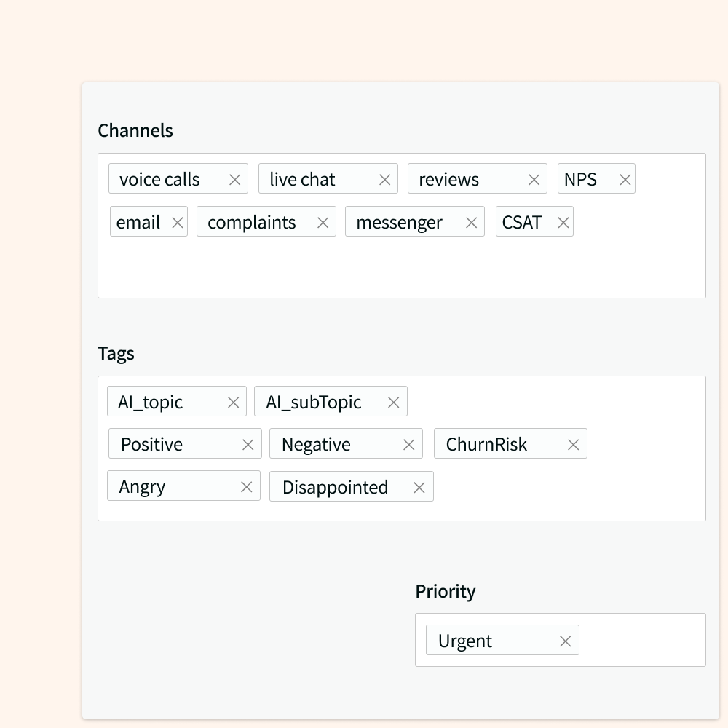Viewport: 728px width, 728px height.
Task: Remove the AI_topic tag
Action: [233, 401]
